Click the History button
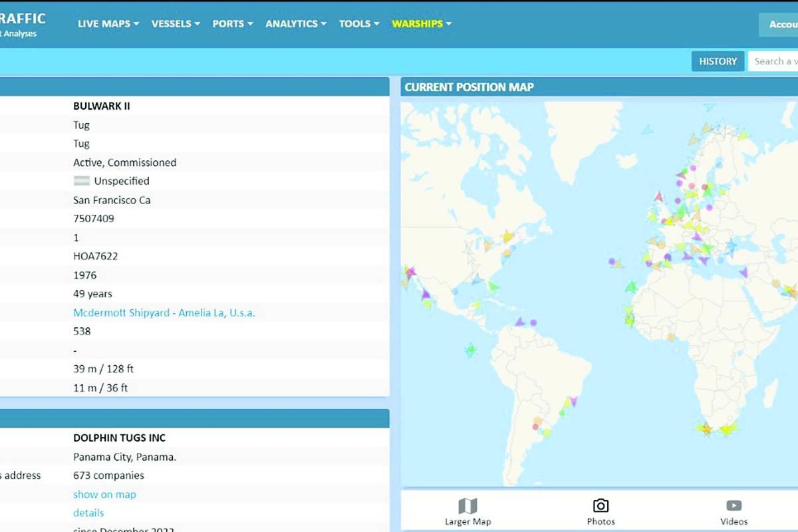 coord(718,61)
